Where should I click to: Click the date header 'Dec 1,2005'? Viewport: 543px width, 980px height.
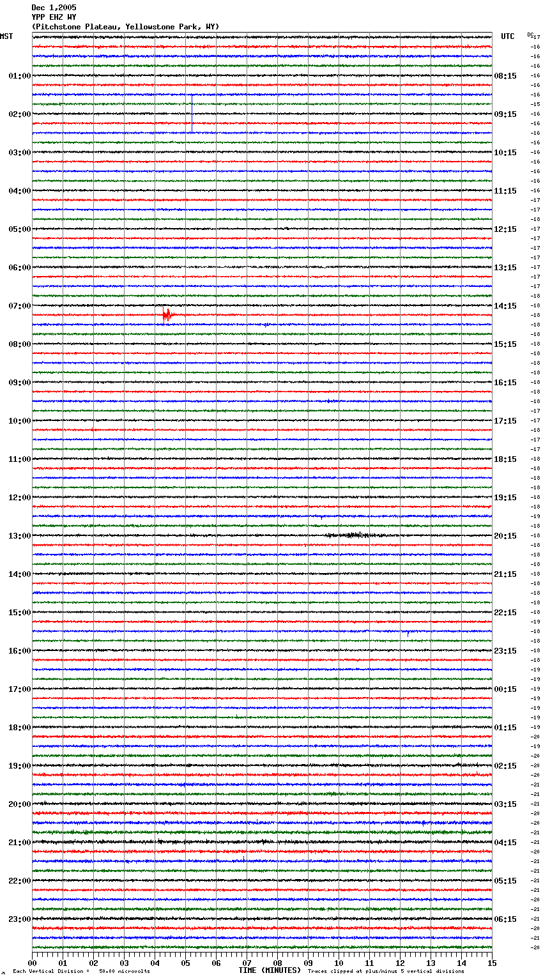(54, 8)
